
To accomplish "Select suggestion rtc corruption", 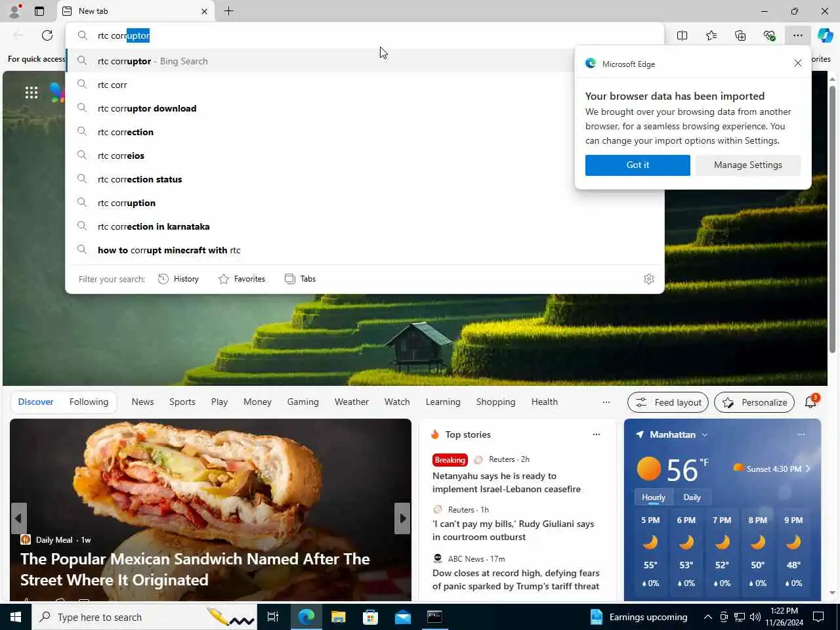I will [365, 203].
